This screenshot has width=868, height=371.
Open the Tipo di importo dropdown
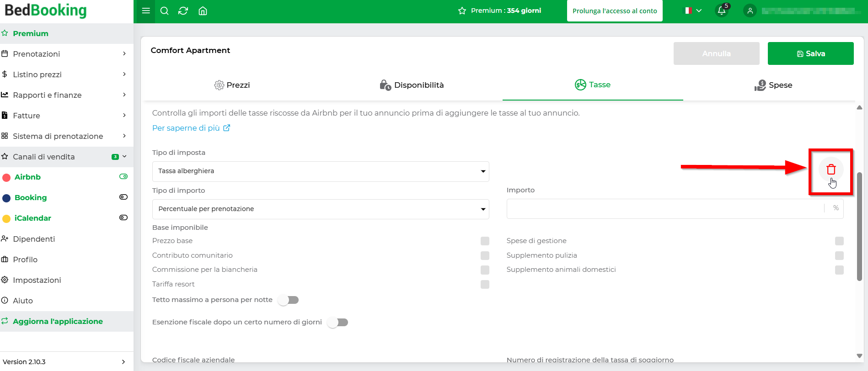tap(321, 209)
